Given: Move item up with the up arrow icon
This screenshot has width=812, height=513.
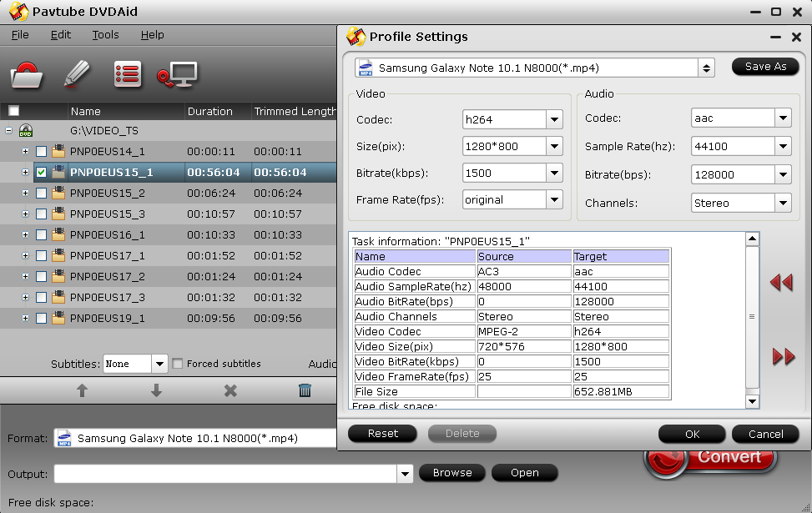Looking at the screenshot, I should click(x=82, y=390).
